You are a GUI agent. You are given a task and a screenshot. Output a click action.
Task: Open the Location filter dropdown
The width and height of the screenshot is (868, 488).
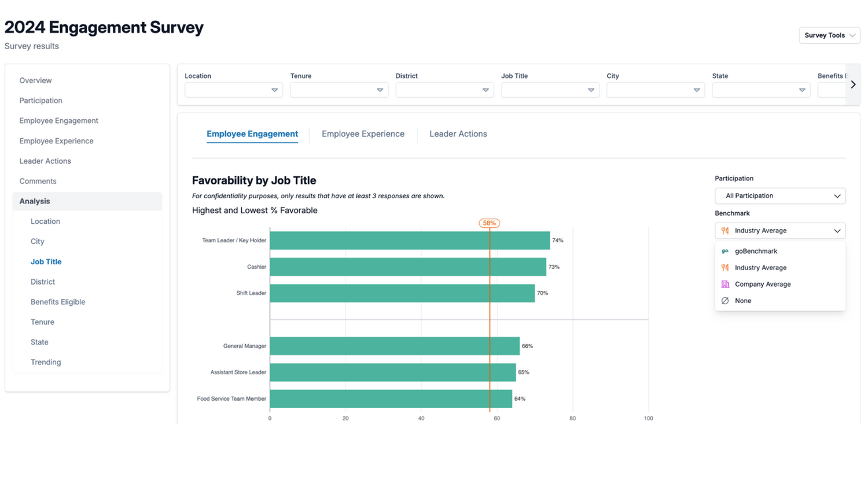233,90
